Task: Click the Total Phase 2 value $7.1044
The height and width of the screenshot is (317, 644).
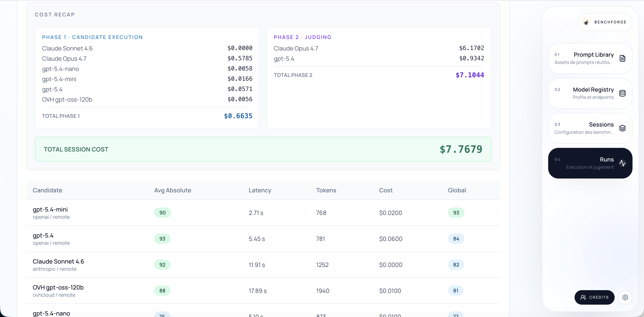Action: click(x=470, y=75)
